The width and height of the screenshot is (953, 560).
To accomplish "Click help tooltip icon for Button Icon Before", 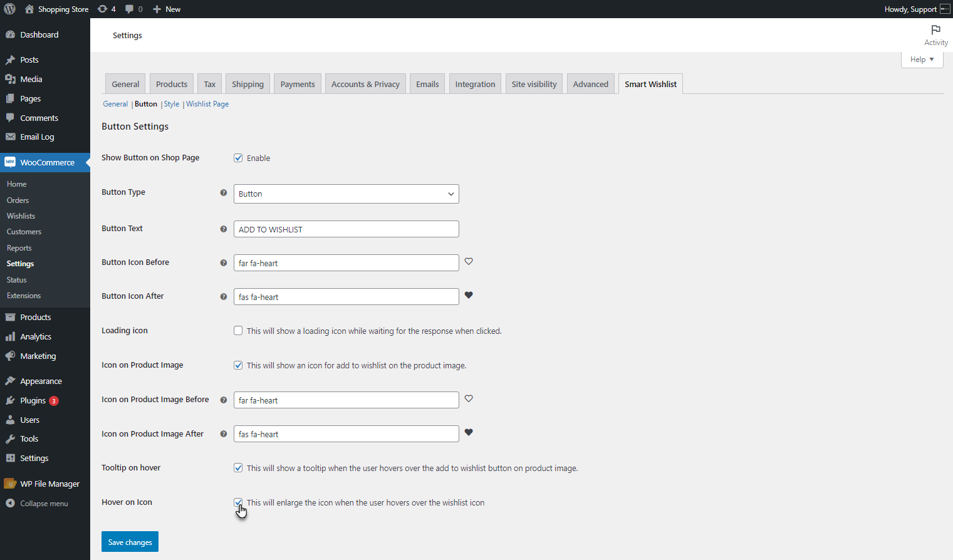I will point(223,263).
